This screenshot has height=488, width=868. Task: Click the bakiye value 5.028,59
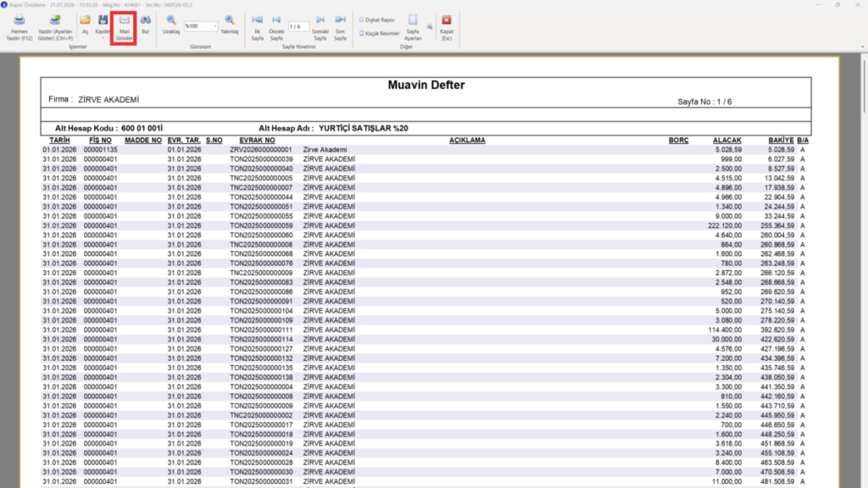[781, 150]
